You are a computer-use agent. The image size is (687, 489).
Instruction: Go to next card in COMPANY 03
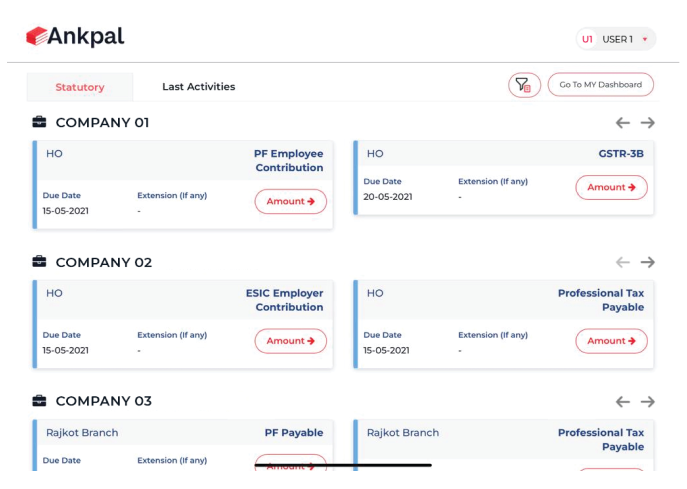pos(648,402)
